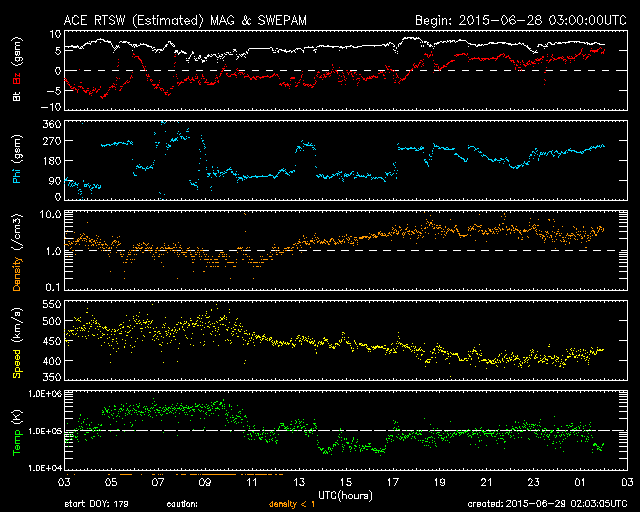Click the '1.0E+05' tick on Temp axis
The height and width of the screenshot is (512, 640).
click(45, 431)
